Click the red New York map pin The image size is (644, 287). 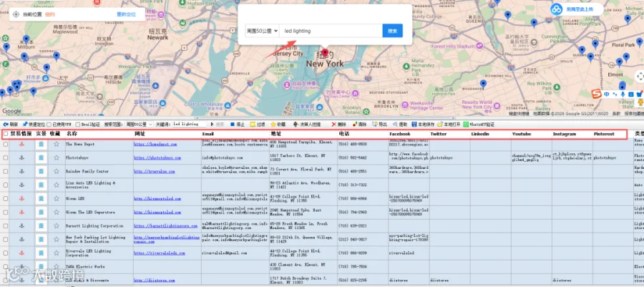click(x=326, y=53)
